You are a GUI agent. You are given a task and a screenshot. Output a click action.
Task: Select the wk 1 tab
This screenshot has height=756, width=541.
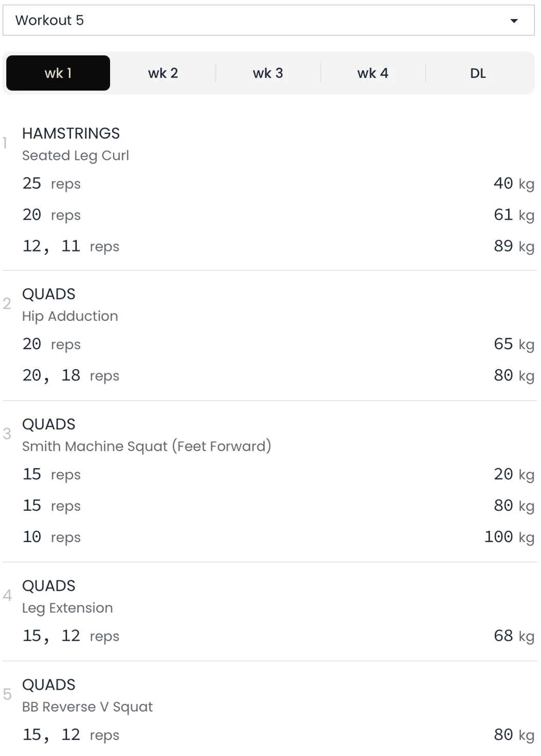(x=58, y=73)
